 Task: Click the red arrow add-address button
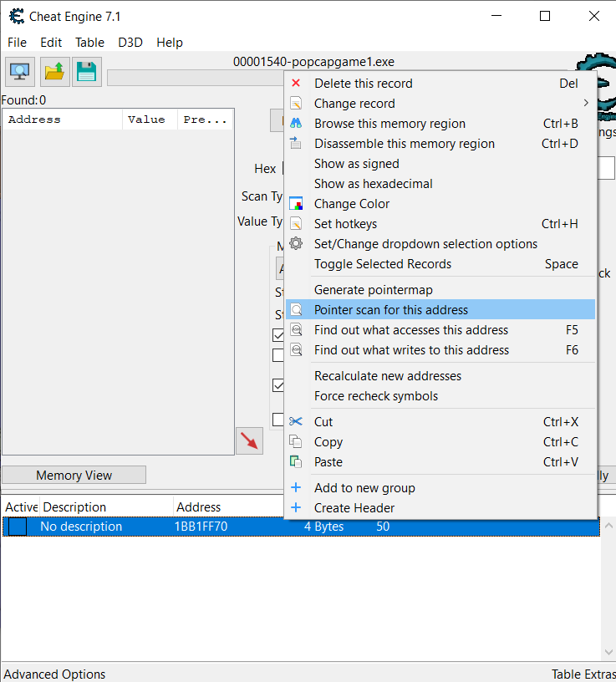[249, 440]
